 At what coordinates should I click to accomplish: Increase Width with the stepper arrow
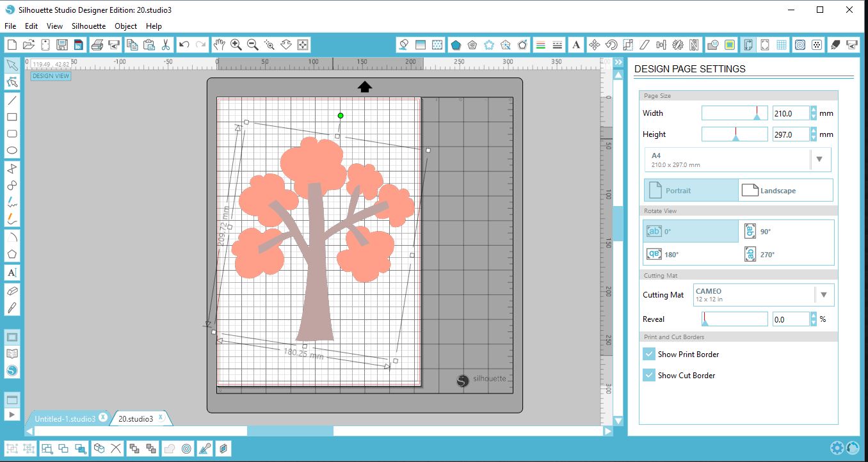[x=812, y=109]
